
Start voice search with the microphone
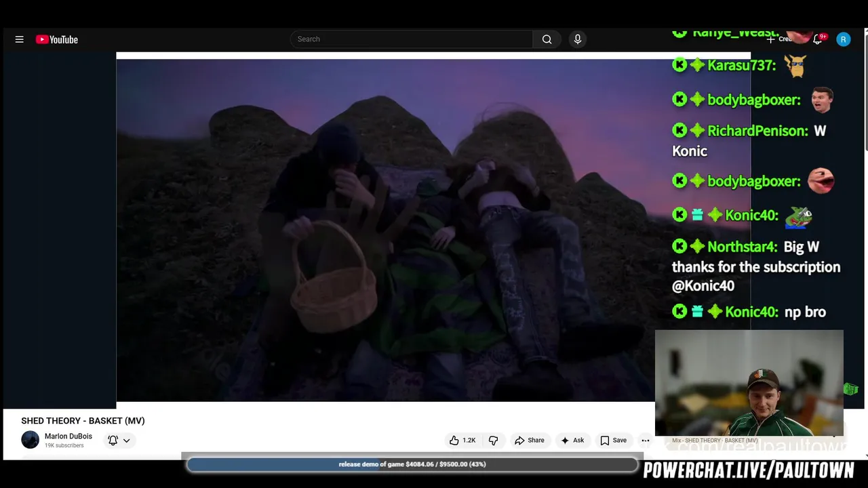(578, 39)
